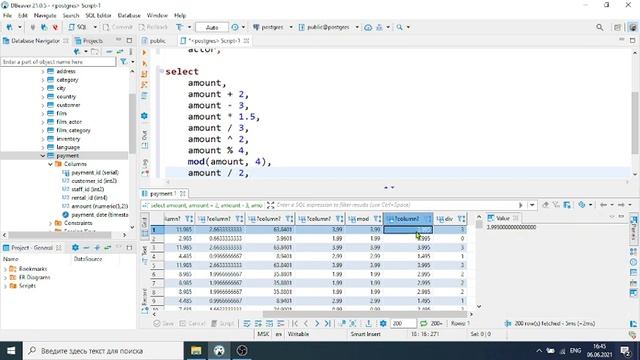This screenshot has height=360, width=640.
Task: Select the amount (numeric) column item
Action: point(100,206)
